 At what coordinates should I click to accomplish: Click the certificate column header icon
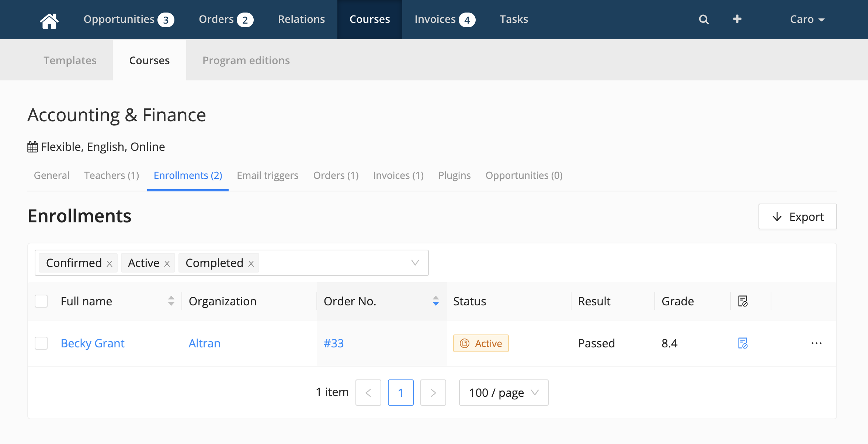click(x=743, y=301)
